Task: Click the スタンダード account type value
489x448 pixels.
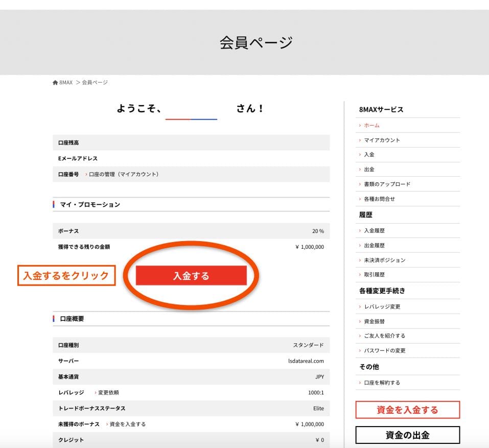Action: 308,345
